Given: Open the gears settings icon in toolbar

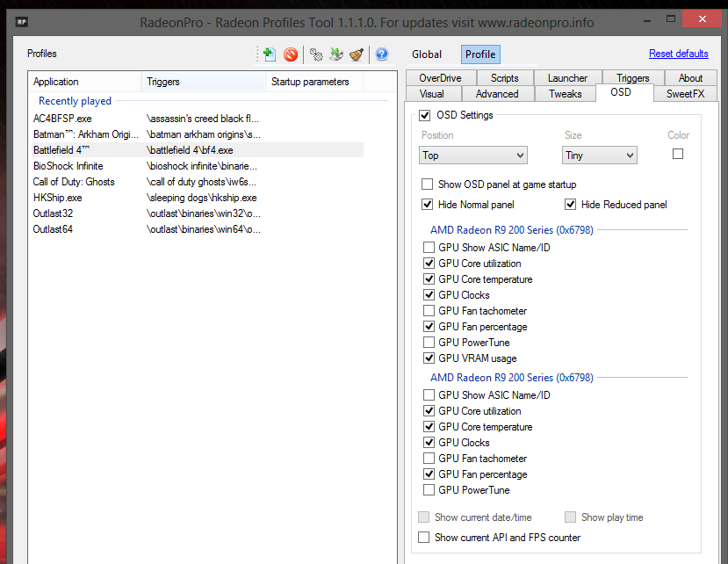Looking at the screenshot, I should (316, 54).
